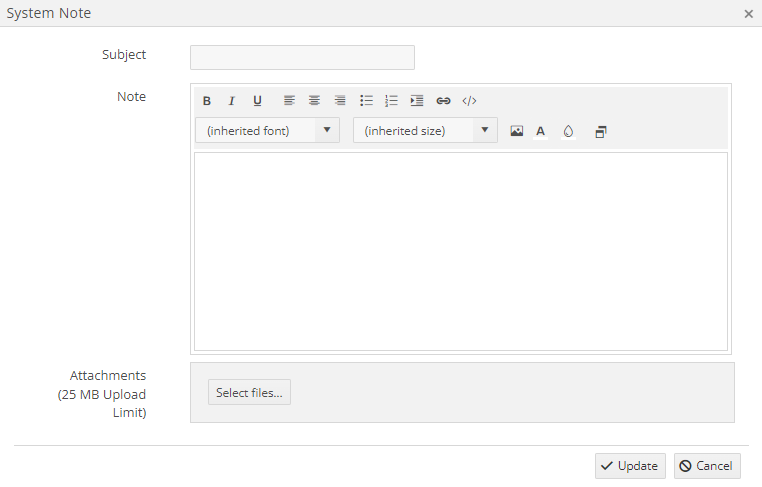Insert bulleted list
The width and height of the screenshot is (762, 487).
366,101
